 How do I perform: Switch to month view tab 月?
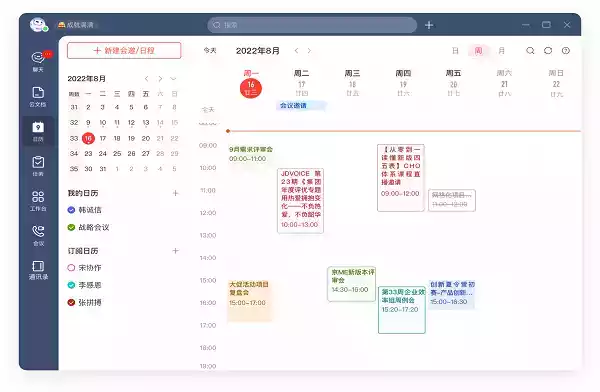[501, 51]
